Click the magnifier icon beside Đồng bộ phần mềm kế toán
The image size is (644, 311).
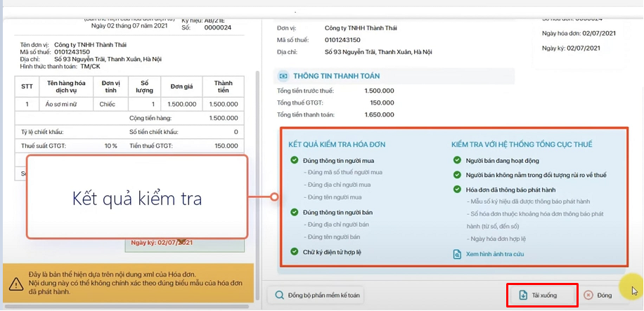click(280, 296)
